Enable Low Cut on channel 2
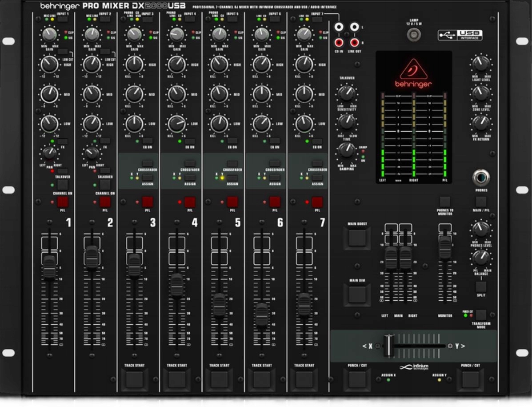Viewport: 532px width, 407px height. (x=105, y=52)
